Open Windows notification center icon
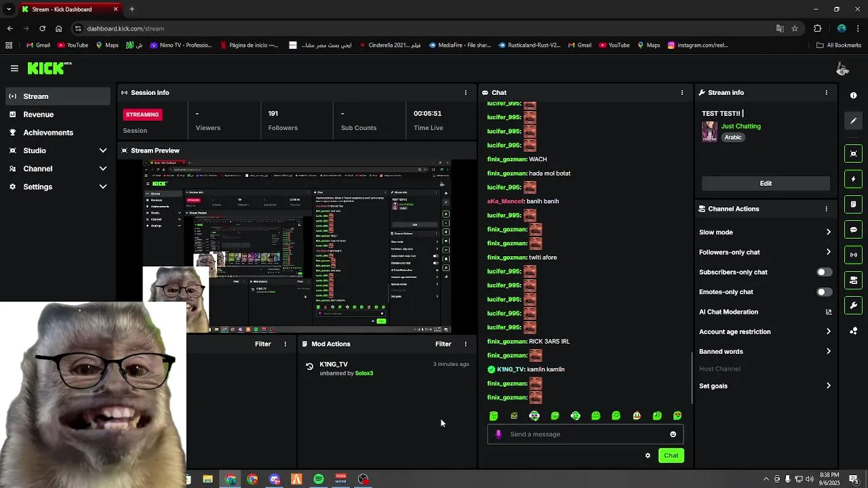This screenshot has width=868, height=488. pyautogui.click(x=853, y=479)
